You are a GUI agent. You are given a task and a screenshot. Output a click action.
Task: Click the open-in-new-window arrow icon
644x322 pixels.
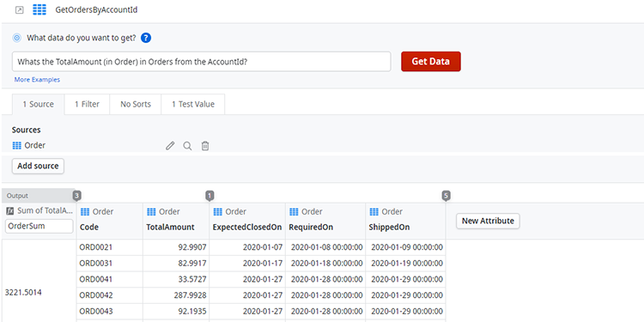19,10
